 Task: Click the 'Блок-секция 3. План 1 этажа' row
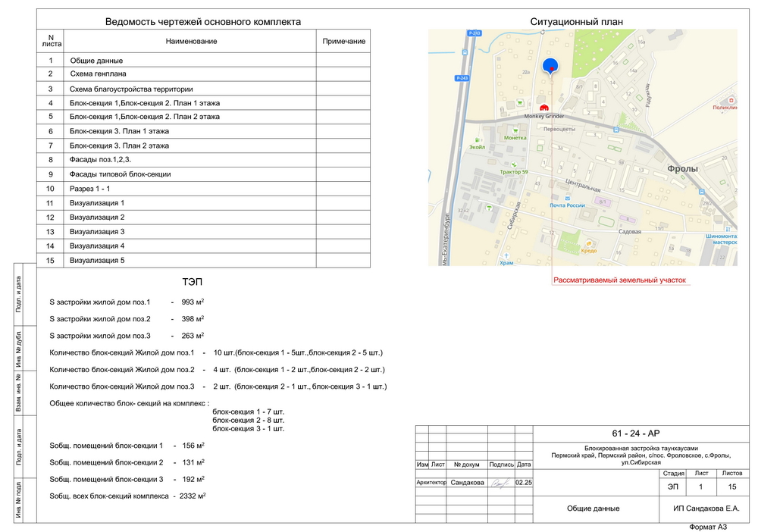pos(203,131)
